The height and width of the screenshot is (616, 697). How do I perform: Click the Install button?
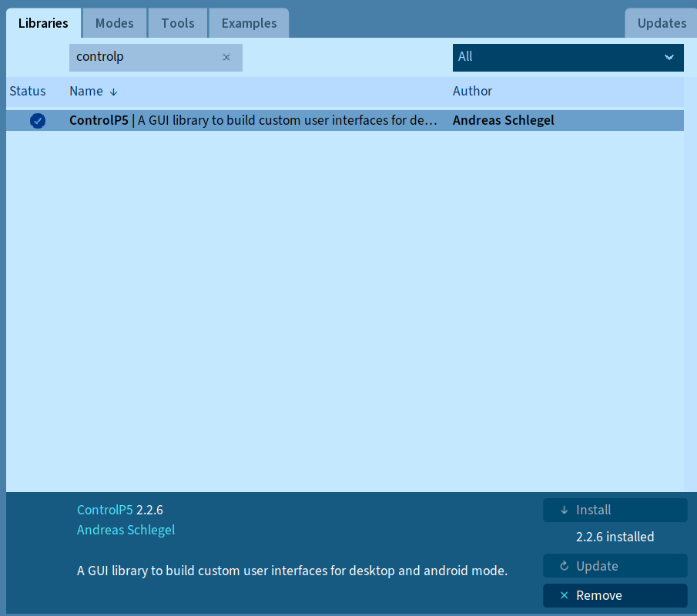615,510
